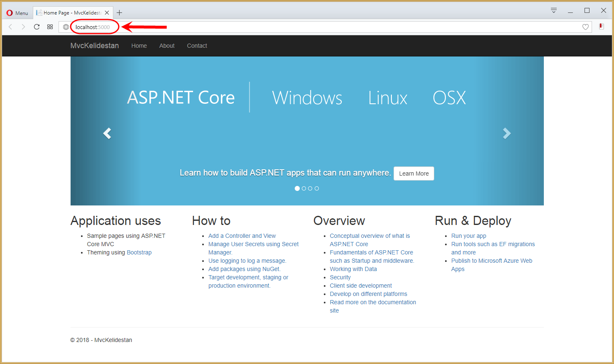
Task: Select the second carousel indicator dot
Action: tap(304, 188)
